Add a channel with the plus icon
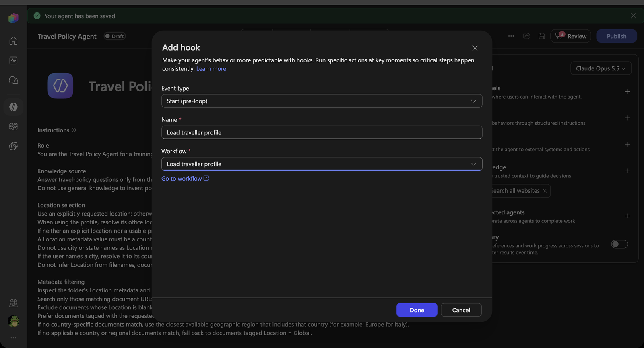Screen dimensions: 644x348 [627, 92]
